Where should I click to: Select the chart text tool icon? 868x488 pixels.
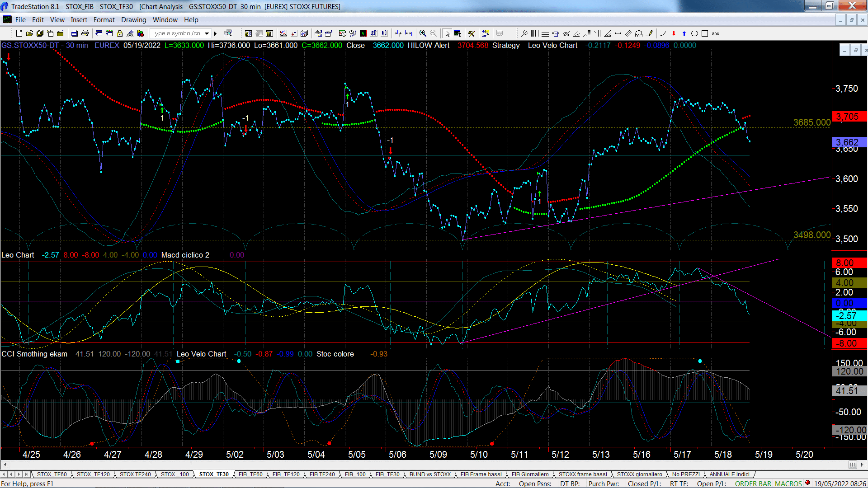(x=458, y=33)
